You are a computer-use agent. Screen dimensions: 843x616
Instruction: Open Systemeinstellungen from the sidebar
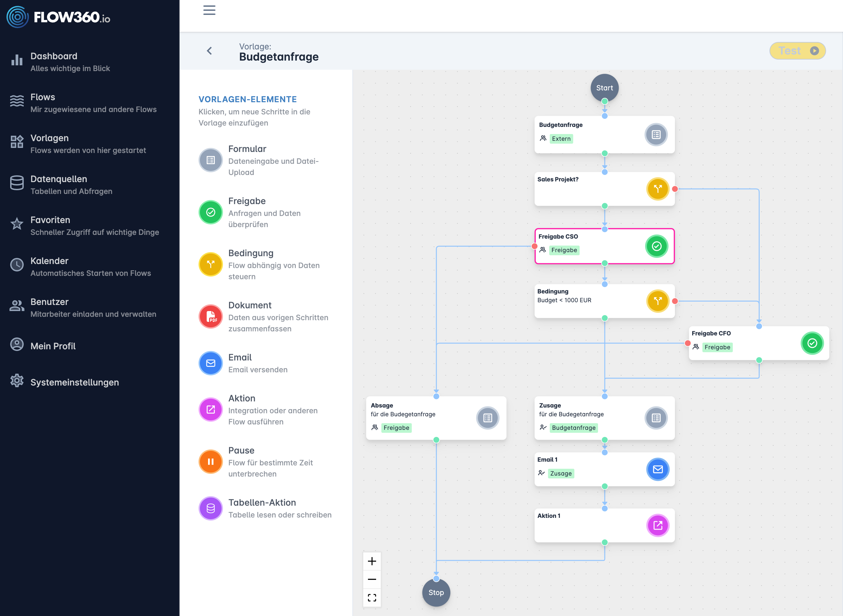coord(74,382)
